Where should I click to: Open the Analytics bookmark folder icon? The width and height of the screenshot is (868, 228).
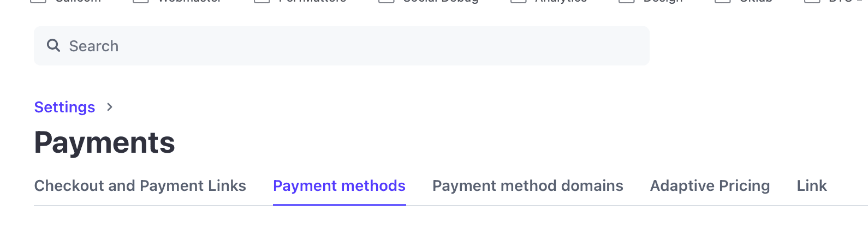click(519, 2)
